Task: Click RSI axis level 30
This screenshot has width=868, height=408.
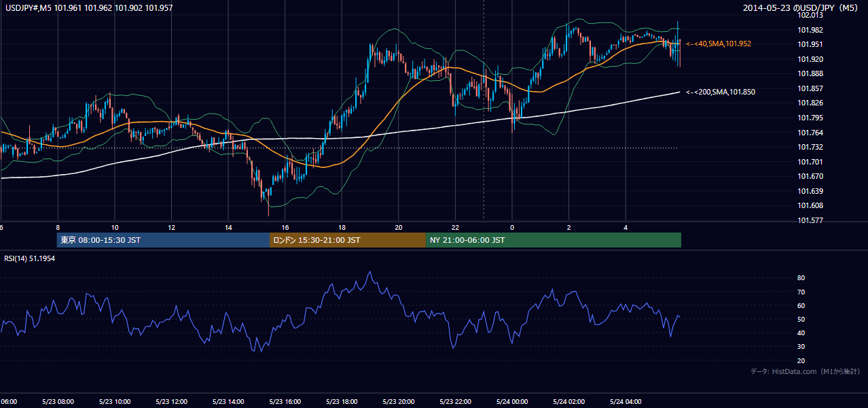Action: tap(801, 347)
